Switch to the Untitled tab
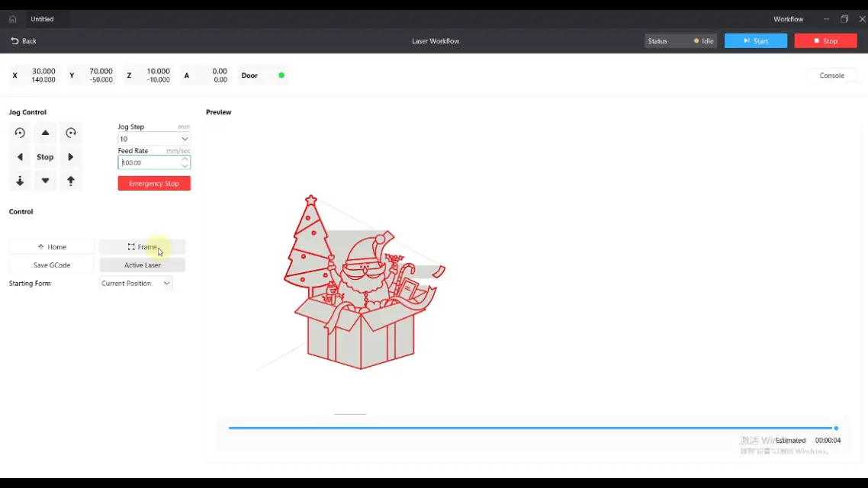The width and height of the screenshot is (868, 488). tap(43, 19)
